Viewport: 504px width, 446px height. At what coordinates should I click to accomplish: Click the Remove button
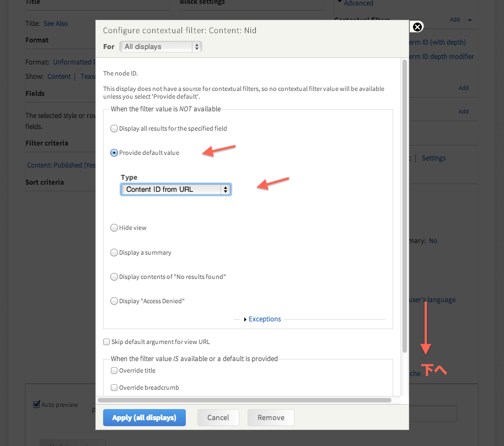(271, 418)
